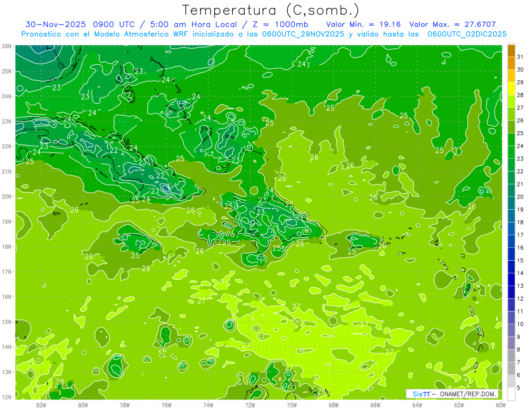Viewport: 532px width, 411px height.
Task: Pick the white legend swatch below 5
Action: 511,394
